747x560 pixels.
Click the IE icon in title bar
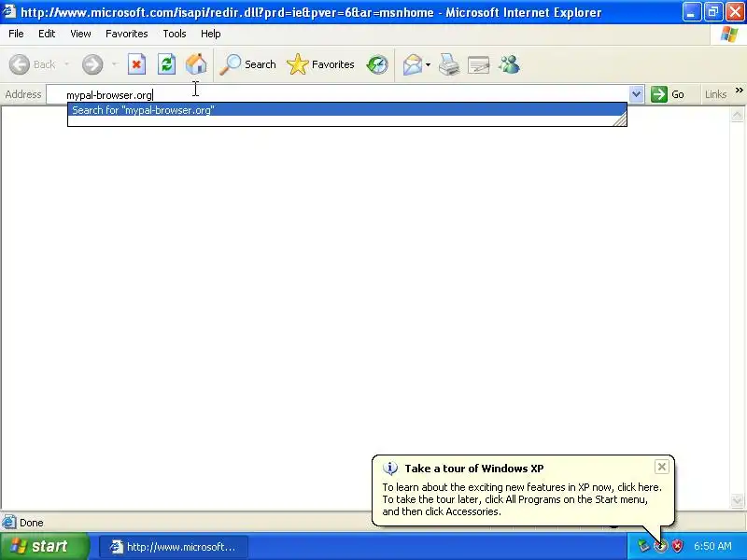[x=9, y=11]
